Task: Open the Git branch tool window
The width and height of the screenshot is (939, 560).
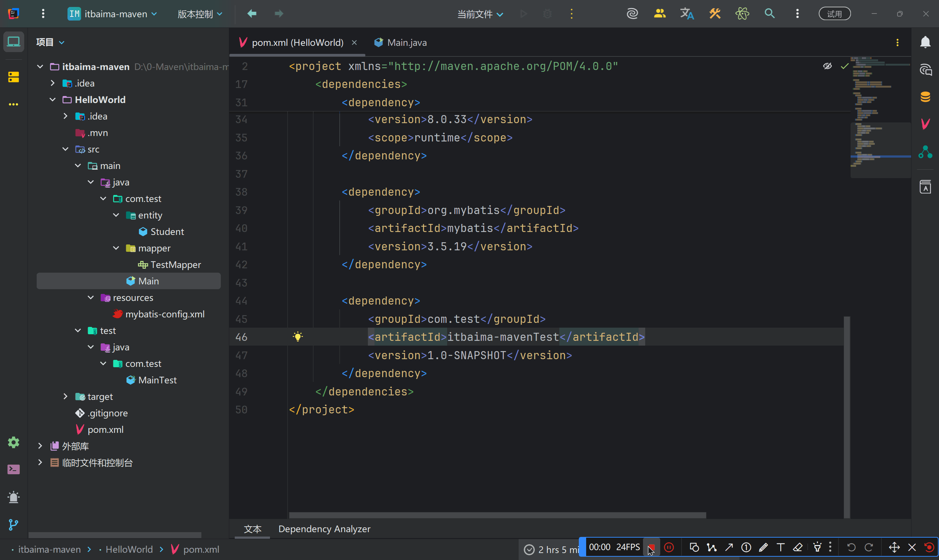Action: tap(14, 524)
